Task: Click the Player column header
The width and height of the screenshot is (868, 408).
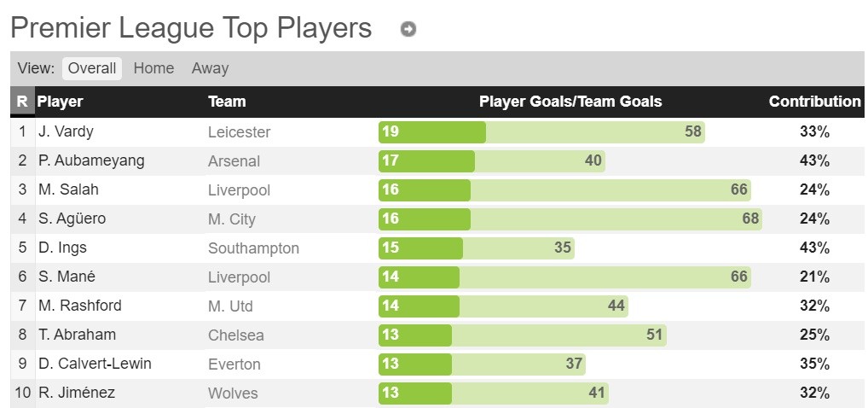Action: (x=60, y=102)
